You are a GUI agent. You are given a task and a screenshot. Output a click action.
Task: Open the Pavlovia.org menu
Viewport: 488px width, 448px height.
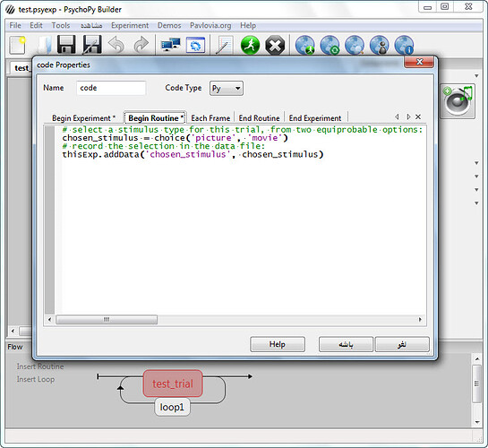coord(210,25)
